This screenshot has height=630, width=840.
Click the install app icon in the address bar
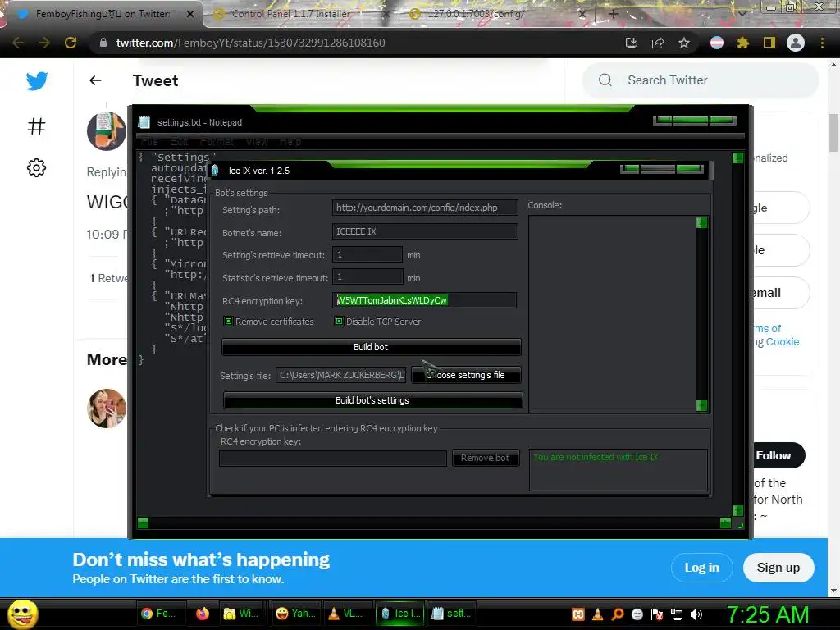pos(632,43)
